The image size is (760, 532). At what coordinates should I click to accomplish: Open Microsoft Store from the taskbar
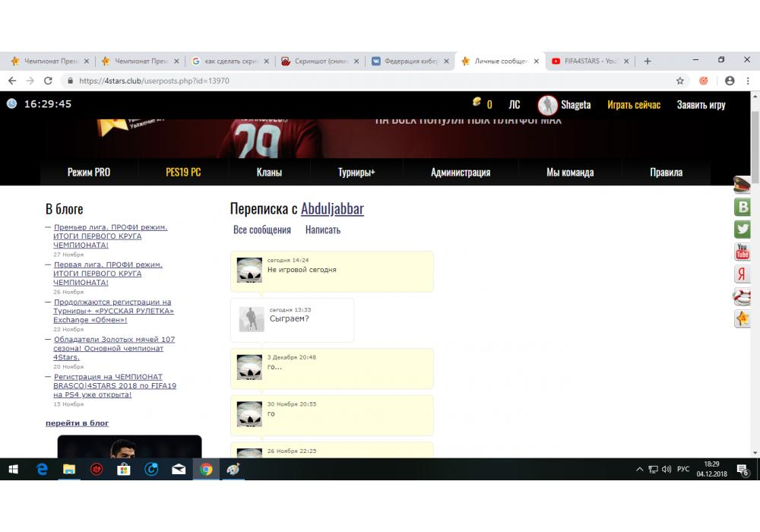coord(123,470)
